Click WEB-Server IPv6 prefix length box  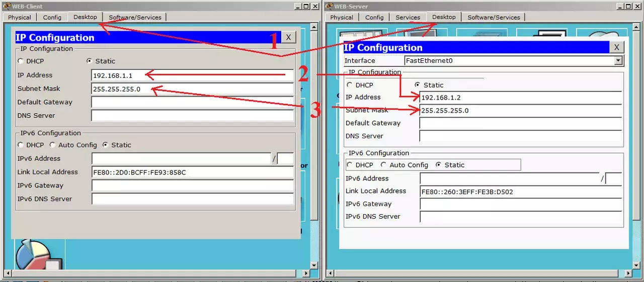(x=614, y=178)
